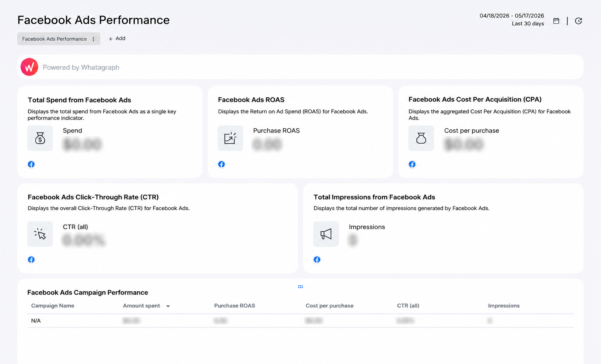Viewport: 601px width, 364px height.
Task: Click the Campaign Name column header
Action: [x=53, y=305]
